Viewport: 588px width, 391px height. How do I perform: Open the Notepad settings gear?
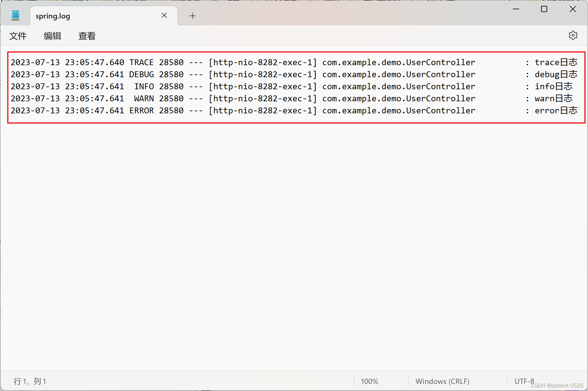point(573,35)
